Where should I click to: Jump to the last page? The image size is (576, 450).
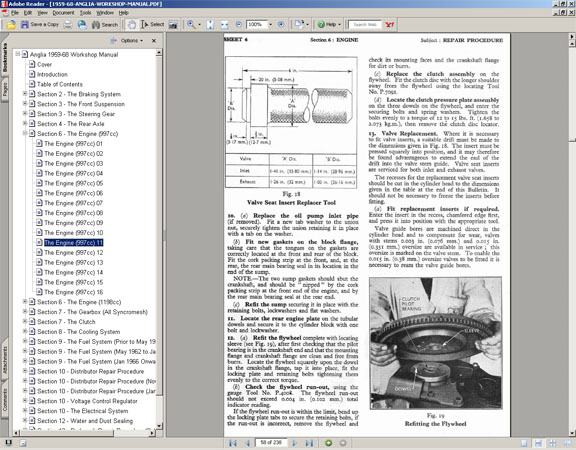tap(309, 443)
